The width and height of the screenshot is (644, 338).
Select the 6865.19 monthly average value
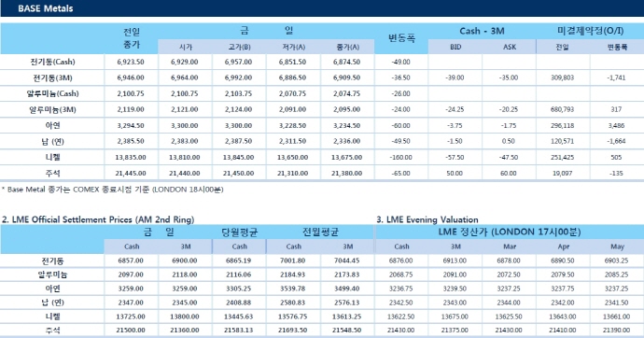(x=239, y=261)
